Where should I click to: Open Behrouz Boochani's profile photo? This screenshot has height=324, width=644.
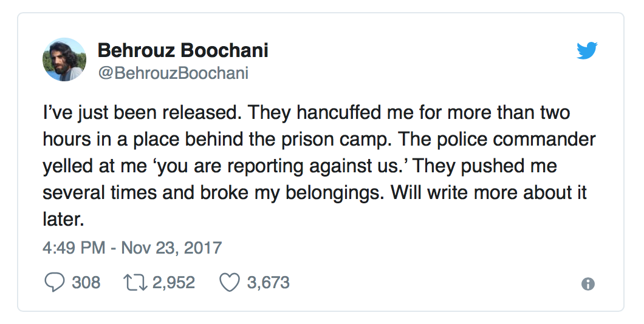coord(64,59)
